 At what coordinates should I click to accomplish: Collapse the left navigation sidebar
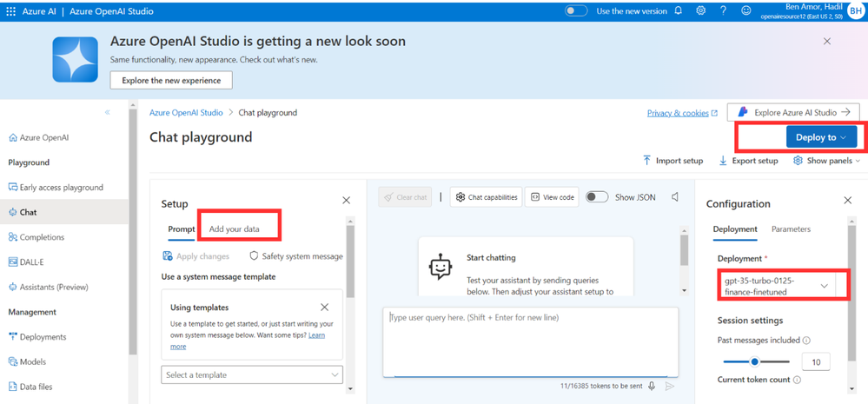pos(108,112)
